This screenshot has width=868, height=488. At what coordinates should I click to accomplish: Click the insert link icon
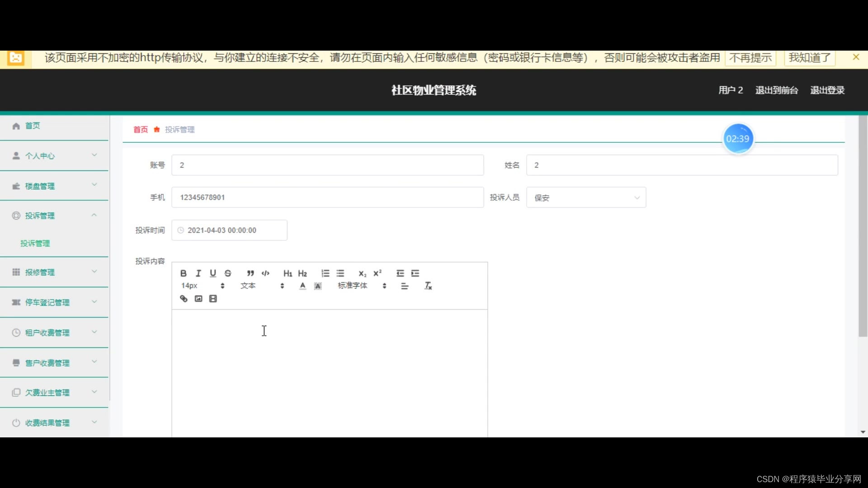184,299
